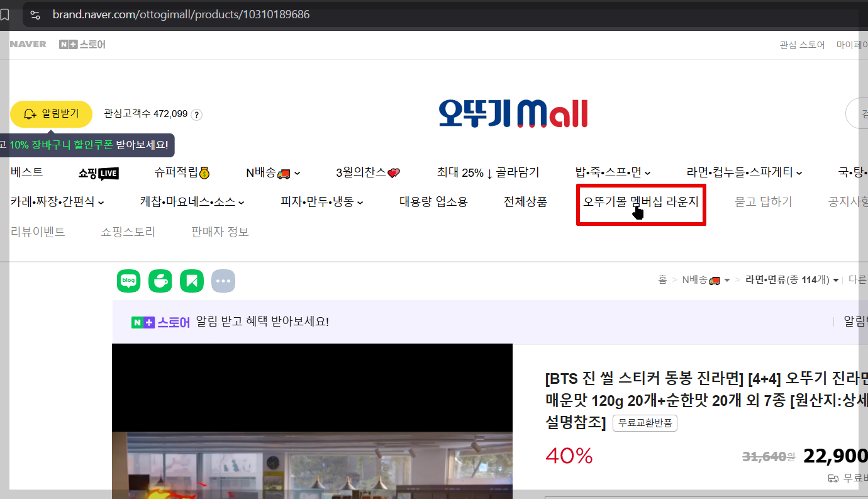
Task: Open the 슈퍼적립 menu
Action: (182, 172)
